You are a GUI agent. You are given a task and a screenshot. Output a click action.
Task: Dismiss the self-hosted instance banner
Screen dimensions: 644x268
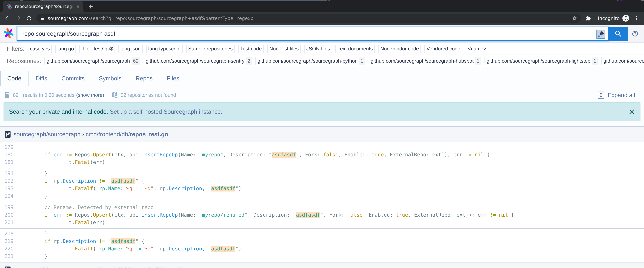point(631,112)
